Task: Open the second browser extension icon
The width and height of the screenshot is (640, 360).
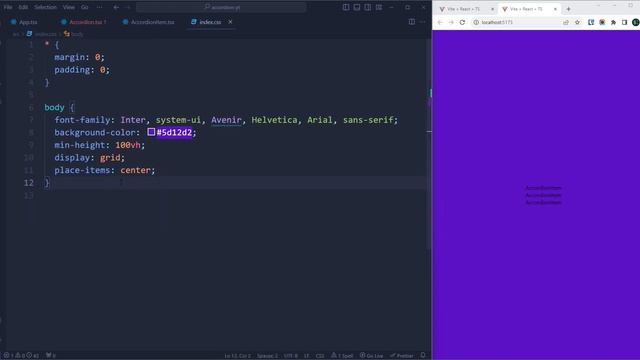Action: [602, 22]
